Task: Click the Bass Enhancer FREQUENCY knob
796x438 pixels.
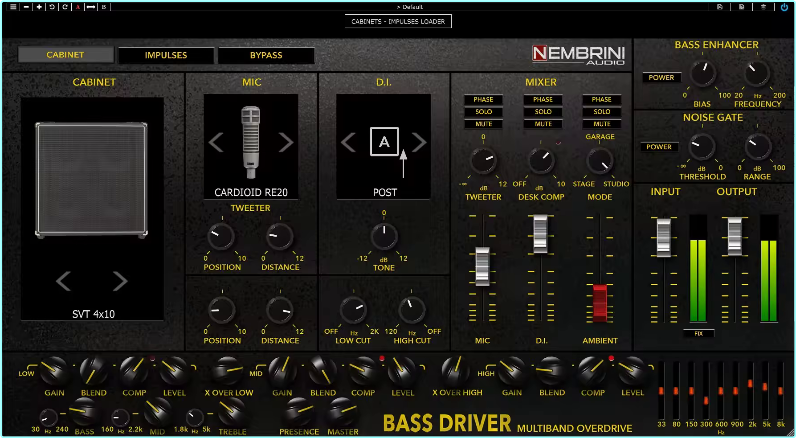Action: (x=757, y=74)
